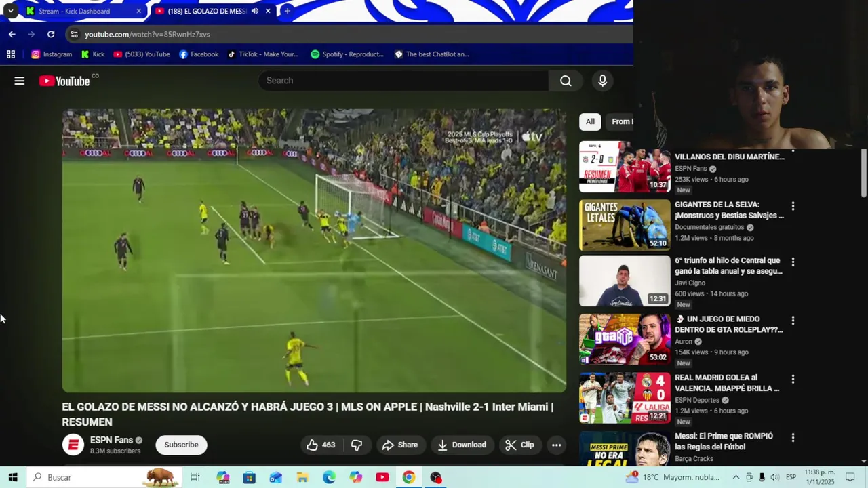Close the Kick Dashboard tab

coord(138,11)
